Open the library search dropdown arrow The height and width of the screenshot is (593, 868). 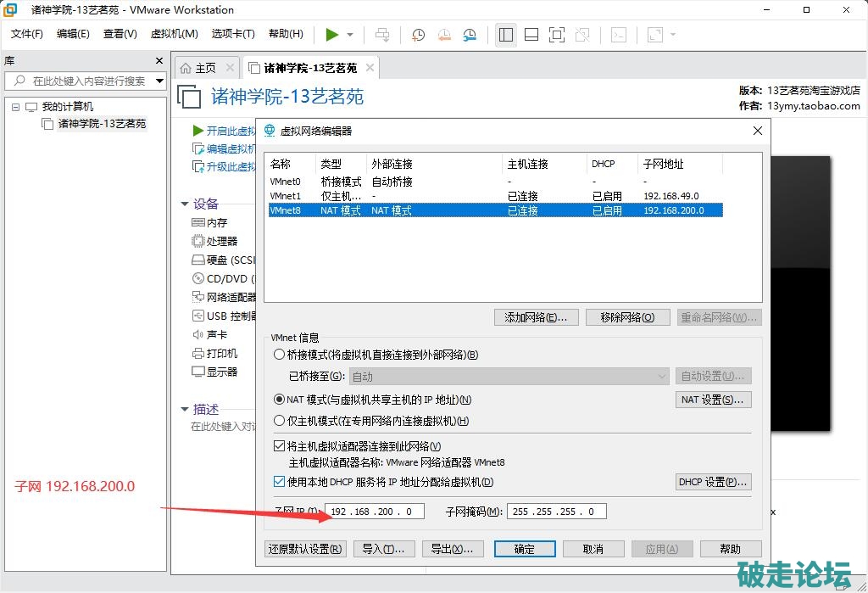[x=159, y=81]
